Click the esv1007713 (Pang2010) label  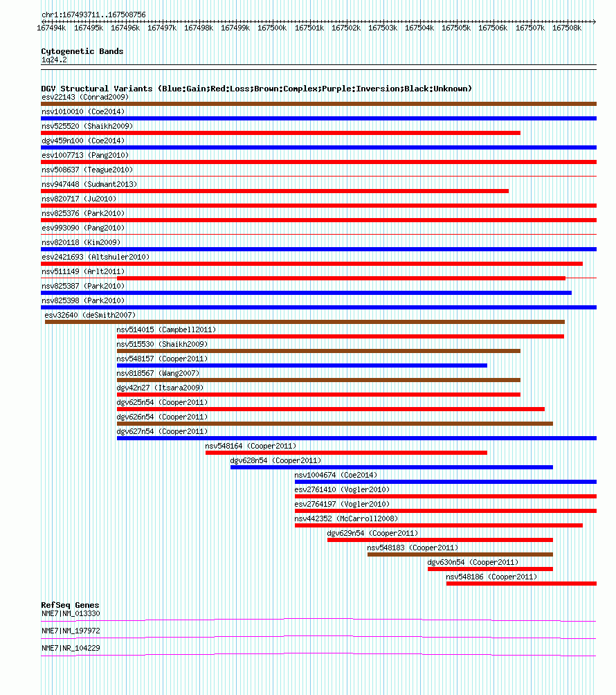(85, 155)
